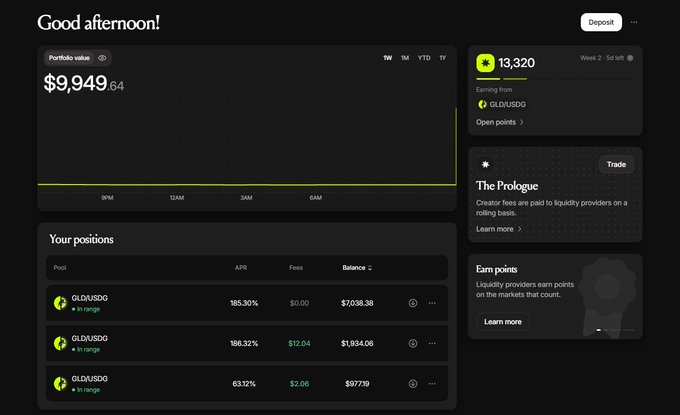Open more menu for the $1,934.06 position

click(432, 343)
